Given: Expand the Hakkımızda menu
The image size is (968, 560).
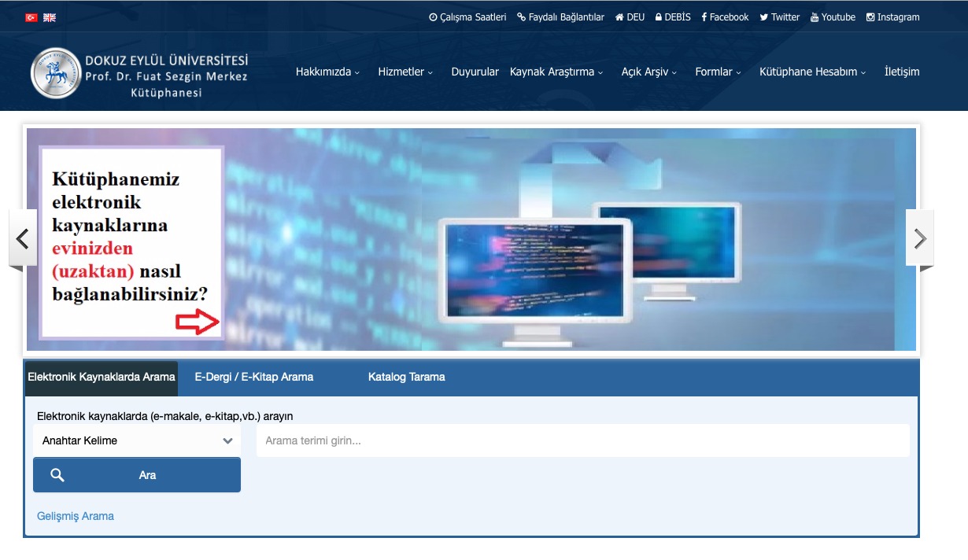Looking at the screenshot, I should click(327, 72).
